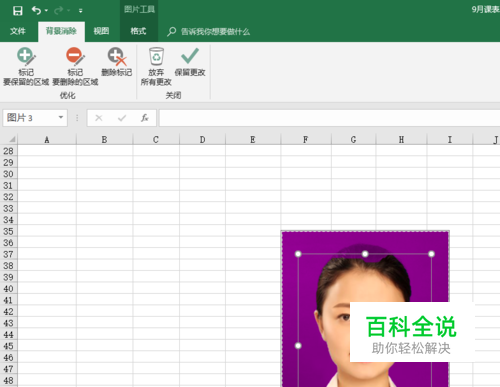
Task: Click the left-middle marquee handle on photo
Action: [298, 346]
